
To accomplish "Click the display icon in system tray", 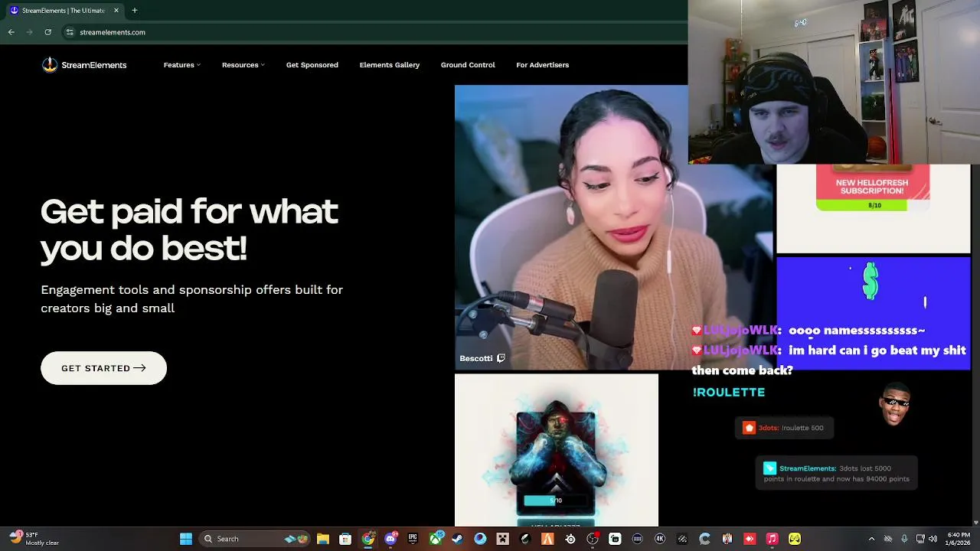I will pos(920,539).
